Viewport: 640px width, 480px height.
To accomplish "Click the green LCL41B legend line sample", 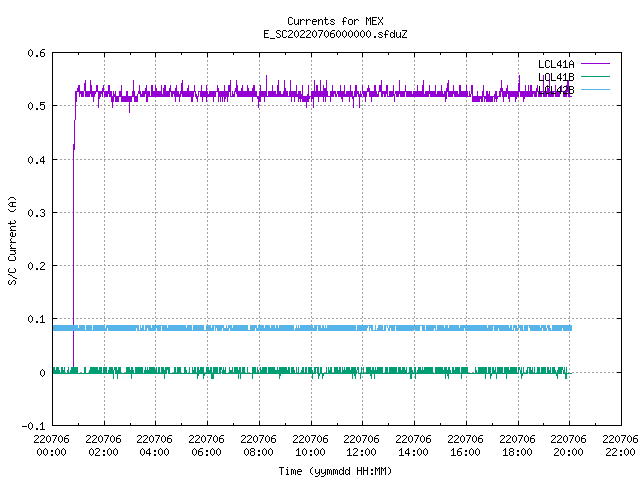I will pyautogui.click(x=595, y=76).
